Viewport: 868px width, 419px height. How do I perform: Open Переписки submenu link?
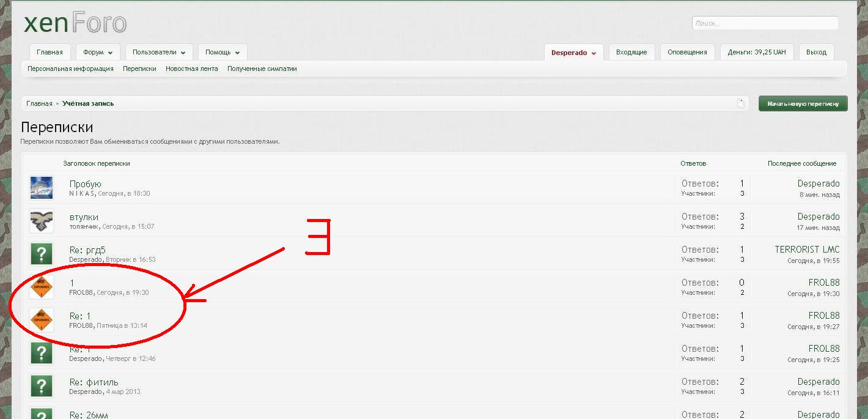pos(139,69)
